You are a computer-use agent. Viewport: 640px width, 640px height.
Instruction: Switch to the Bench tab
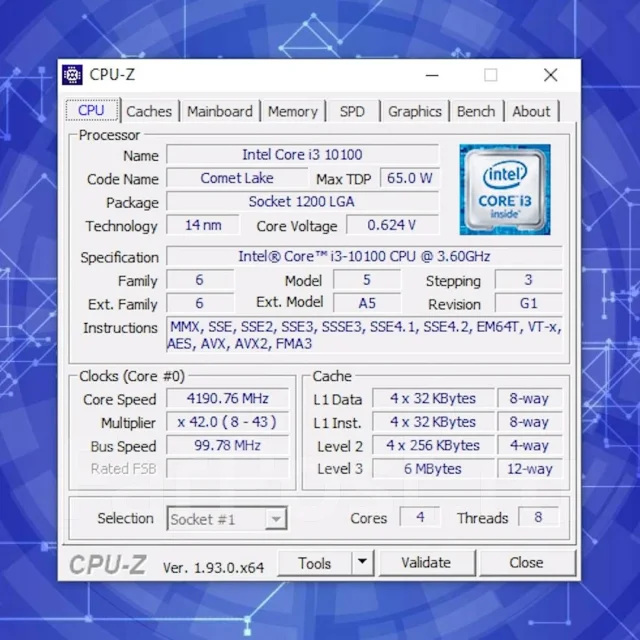click(x=476, y=111)
